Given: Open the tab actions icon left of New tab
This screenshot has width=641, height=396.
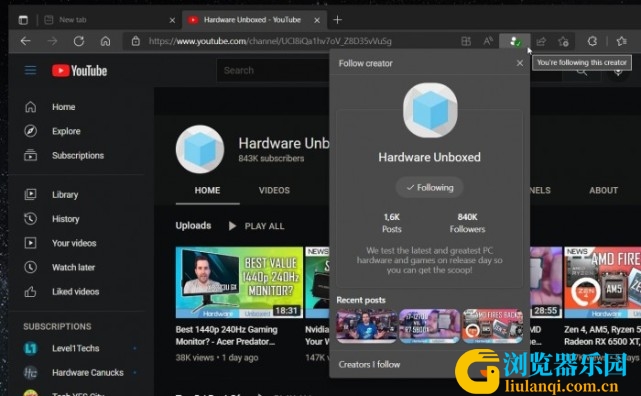Looking at the screenshot, I should click(23, 20).
